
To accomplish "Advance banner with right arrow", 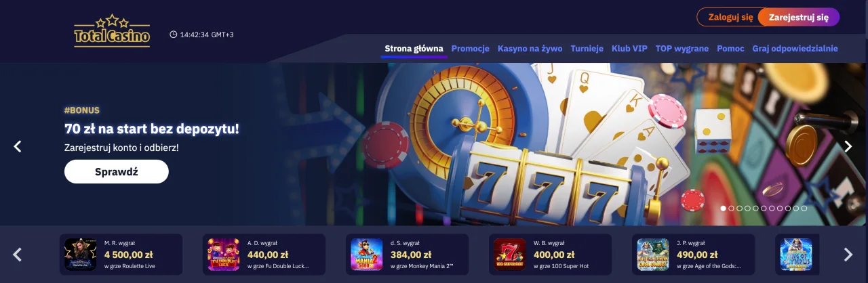I will tap(848, 146).
